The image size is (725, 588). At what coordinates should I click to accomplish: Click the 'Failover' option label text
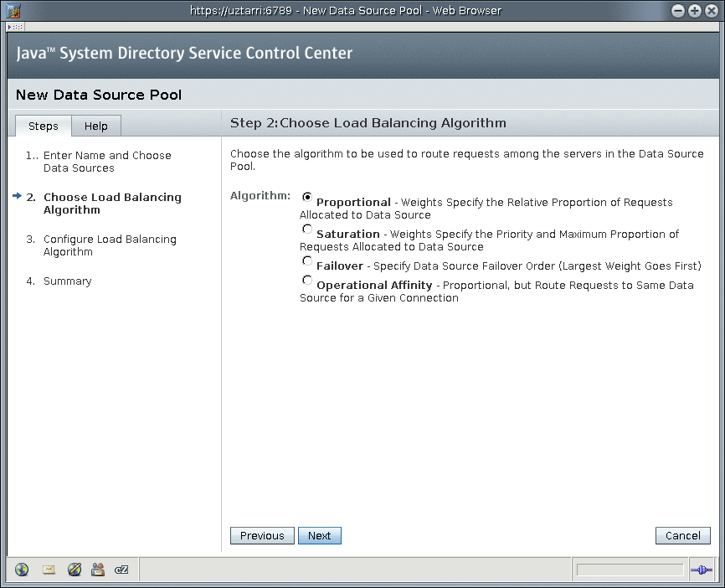pos(340,266)
